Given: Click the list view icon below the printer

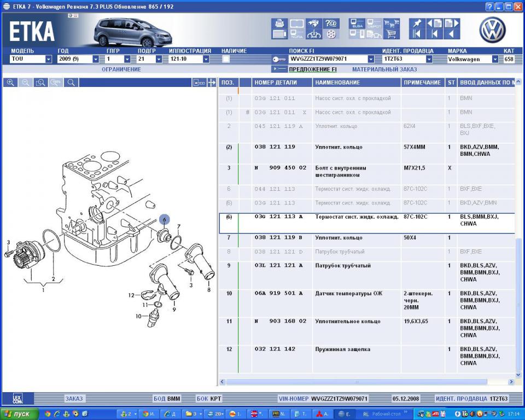Looking at the screenshot, I should (279, 34).
